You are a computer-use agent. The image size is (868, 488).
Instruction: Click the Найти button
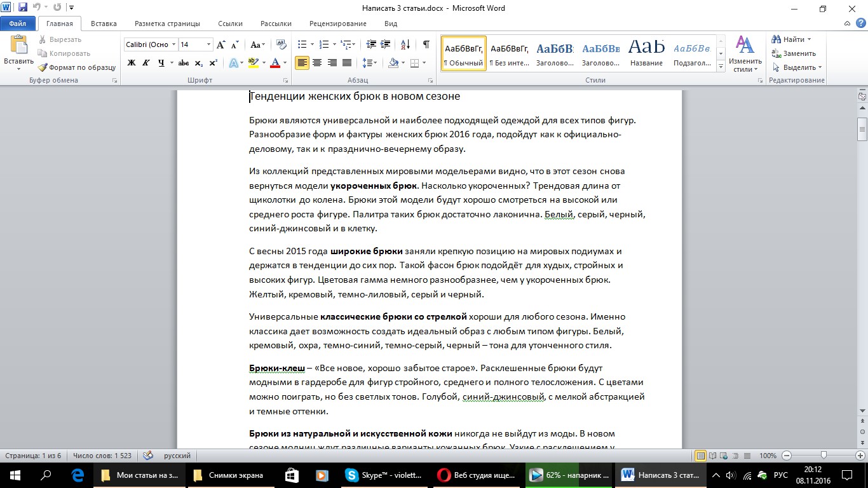click(x=791, y=39)
